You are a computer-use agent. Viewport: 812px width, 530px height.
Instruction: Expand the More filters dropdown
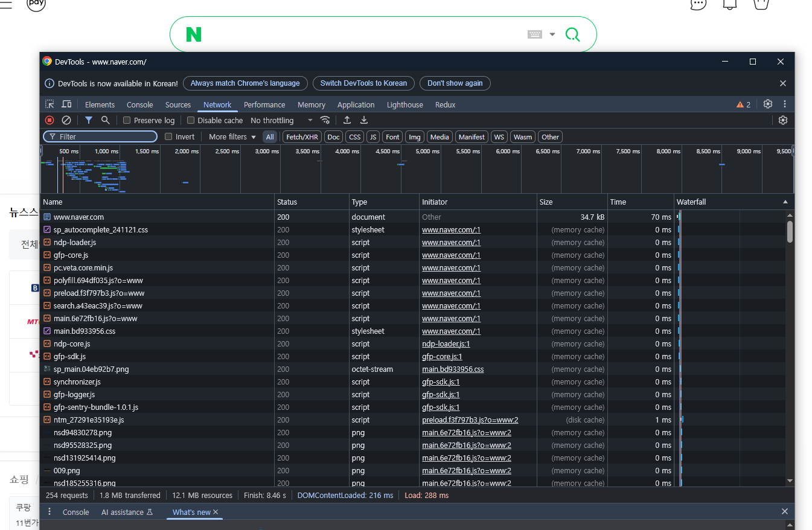[x=232, y=137]
